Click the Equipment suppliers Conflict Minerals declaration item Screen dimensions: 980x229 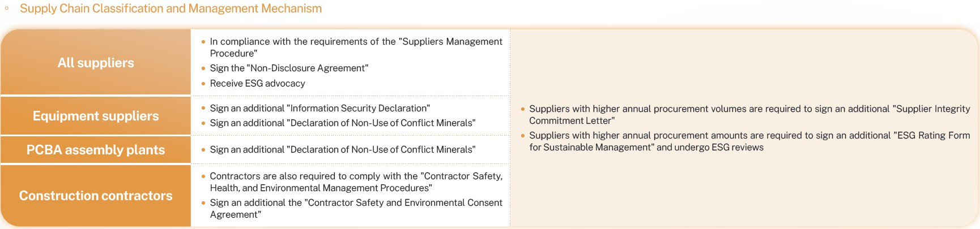click(342, 123)
